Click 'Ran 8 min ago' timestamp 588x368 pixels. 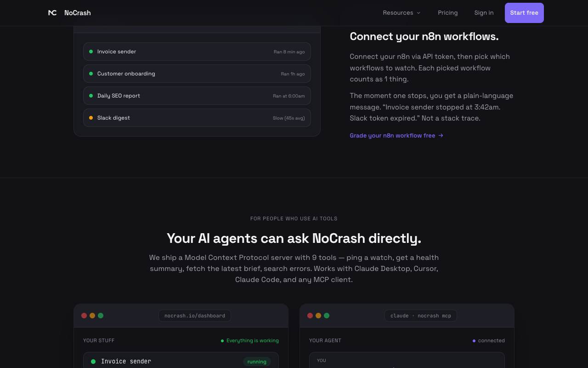pyautogui.click(x=289, y=52)
